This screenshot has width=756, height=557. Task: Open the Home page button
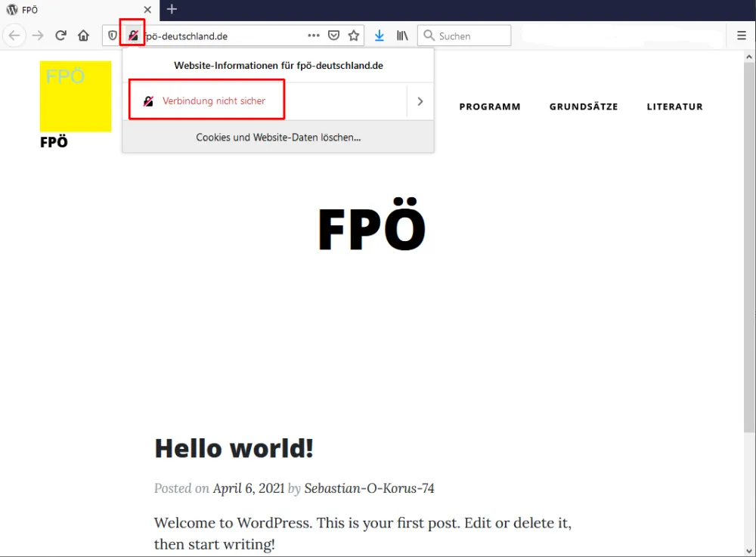coord(83,36)
